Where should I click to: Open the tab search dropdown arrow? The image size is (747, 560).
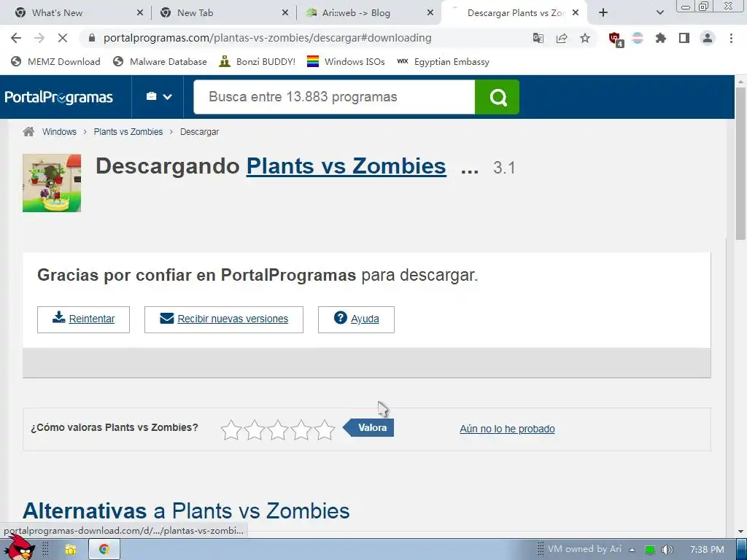pos(659,13)
